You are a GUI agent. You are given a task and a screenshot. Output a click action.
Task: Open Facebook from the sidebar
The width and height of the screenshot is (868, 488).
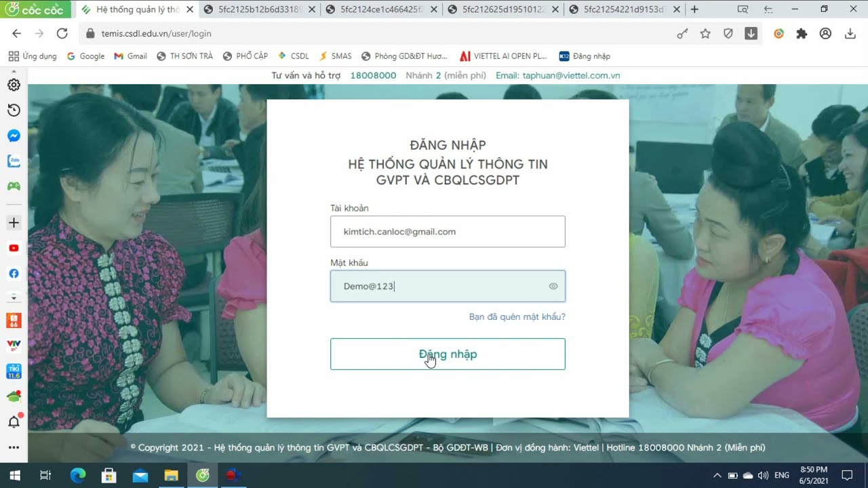click(x=14, y=273)
